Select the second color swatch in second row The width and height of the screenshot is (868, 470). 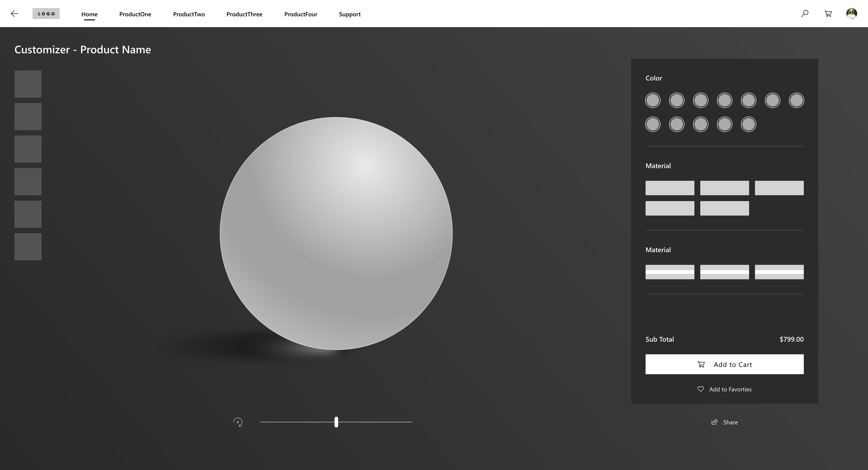point(677,124)
